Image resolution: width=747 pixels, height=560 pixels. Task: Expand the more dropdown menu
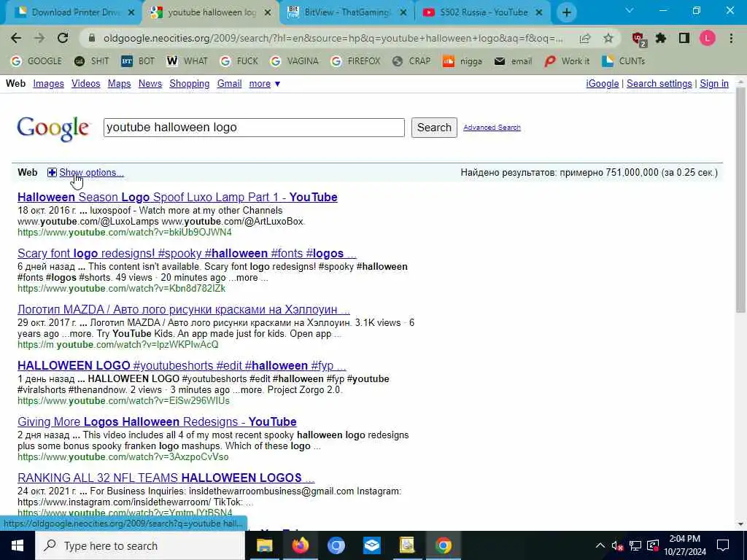point(264,84)
